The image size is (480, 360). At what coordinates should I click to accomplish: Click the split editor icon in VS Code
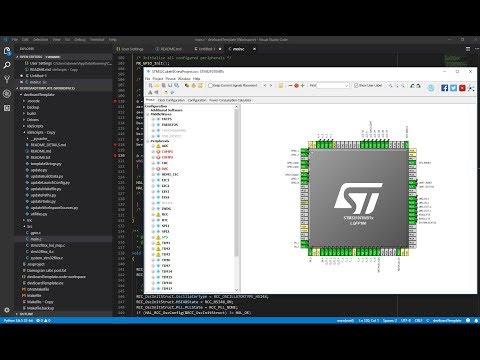(468, 49)
